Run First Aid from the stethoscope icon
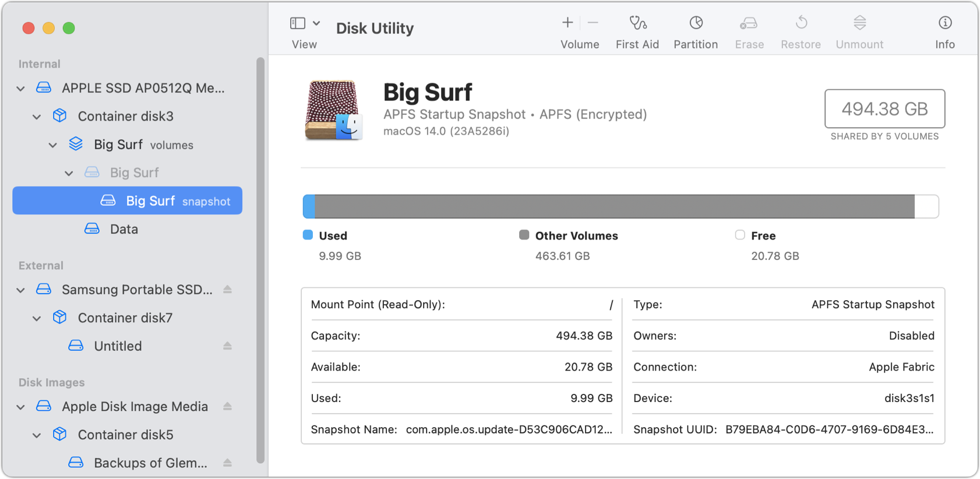Viewport: 980px width, 479px height. click(x=638, y=23)
